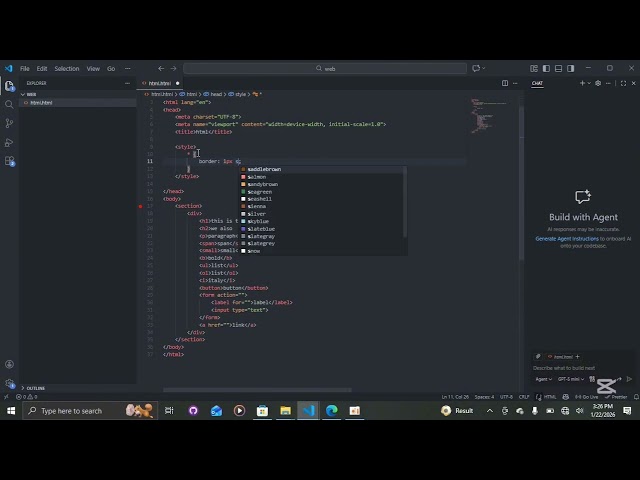Viewport: 640px width, 480px height.
Task: Open configure tools icon in chat input
Action: 592,379
